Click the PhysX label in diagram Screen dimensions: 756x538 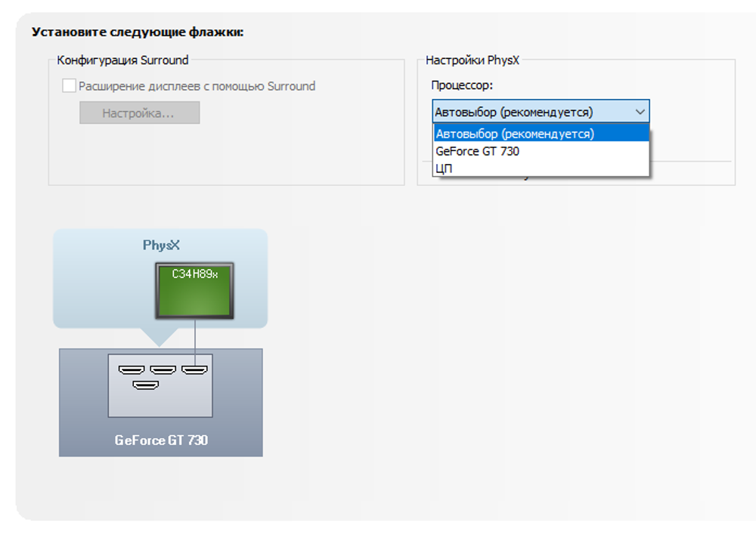point(161,246)
